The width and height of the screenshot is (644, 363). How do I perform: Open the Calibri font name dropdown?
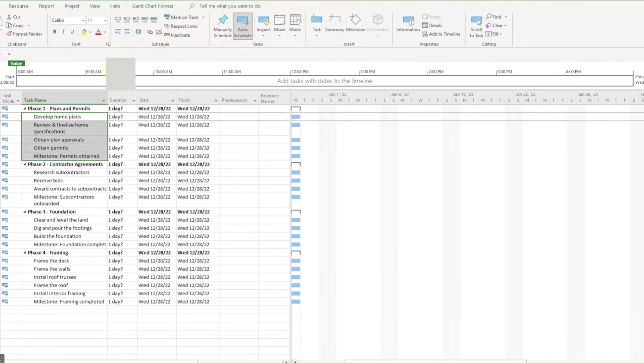[83, 21]
